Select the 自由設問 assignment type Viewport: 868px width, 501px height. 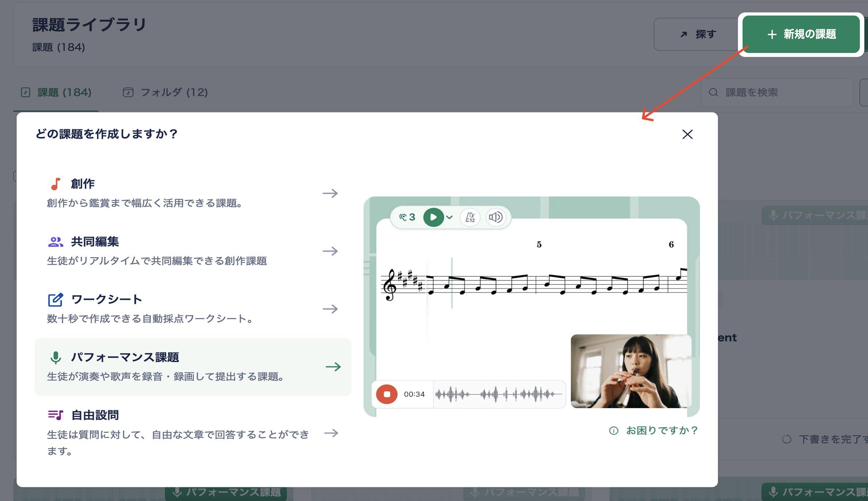(193, 433)
